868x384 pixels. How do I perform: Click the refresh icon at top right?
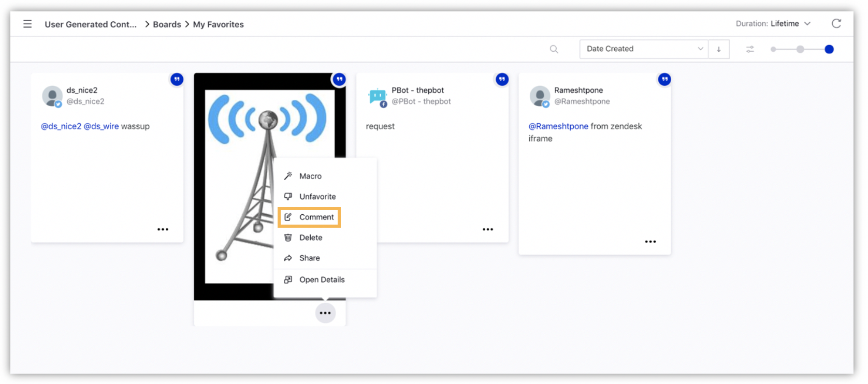(836, 23)
